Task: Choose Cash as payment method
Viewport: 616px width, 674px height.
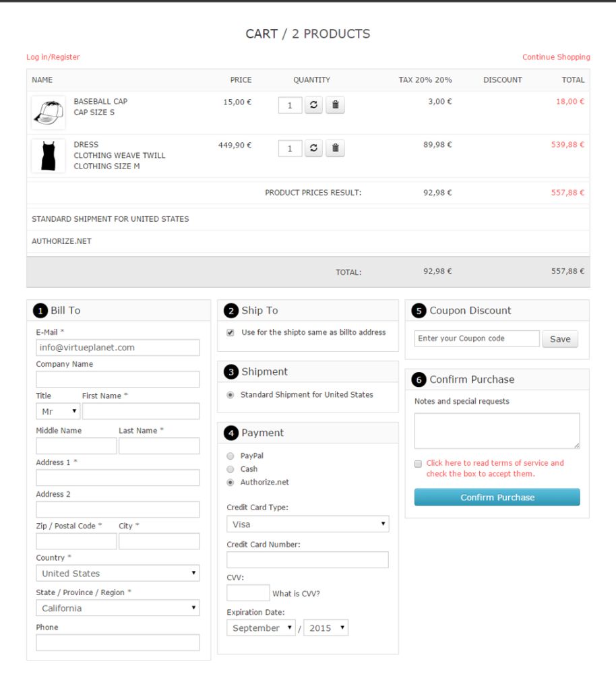Action: (x=230, y=469)
